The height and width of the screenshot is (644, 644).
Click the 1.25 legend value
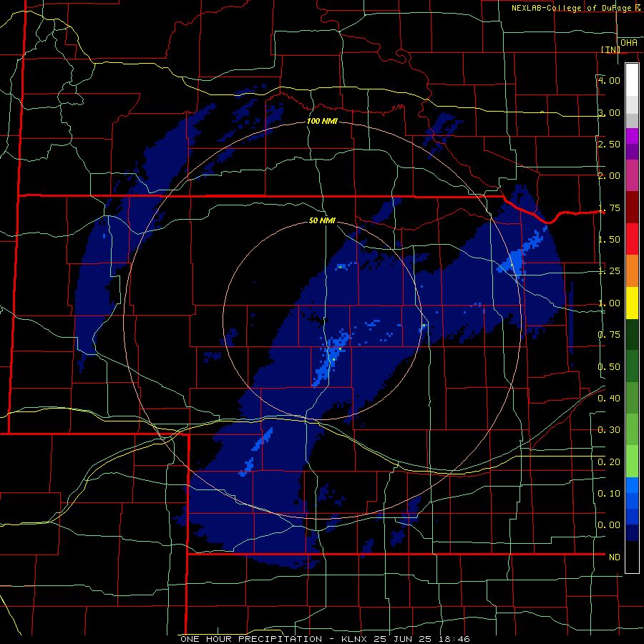coord(609,271)
